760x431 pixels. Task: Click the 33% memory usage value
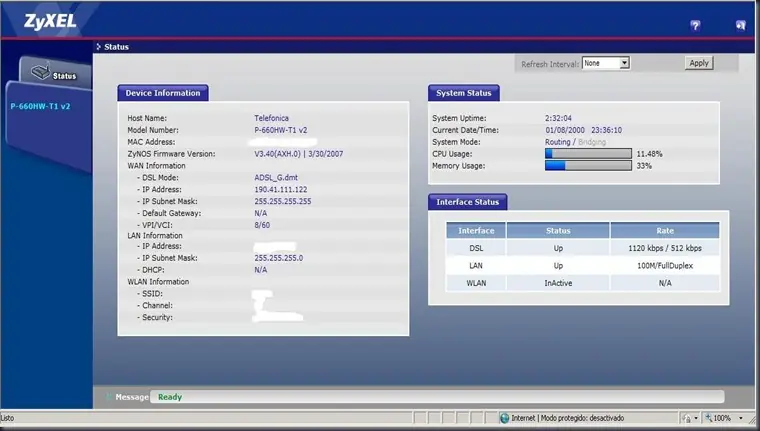644,166
